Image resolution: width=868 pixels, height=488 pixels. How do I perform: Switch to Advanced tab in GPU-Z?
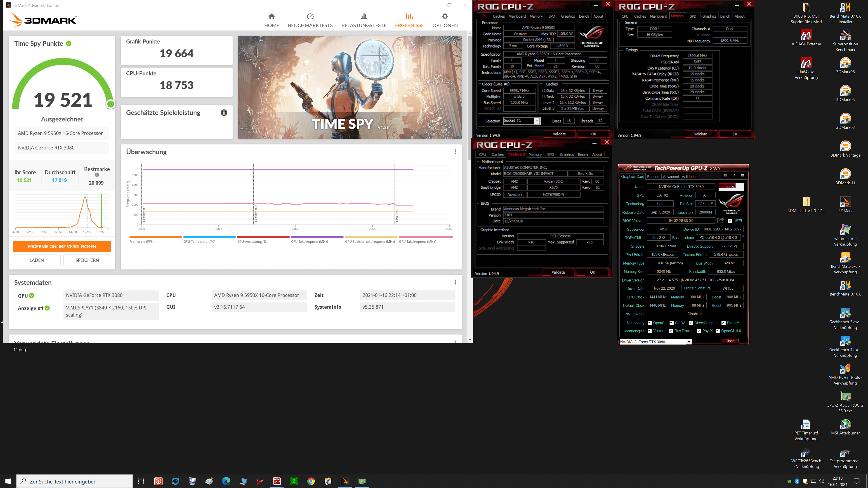pyautogui.click(x=670, y=177)
